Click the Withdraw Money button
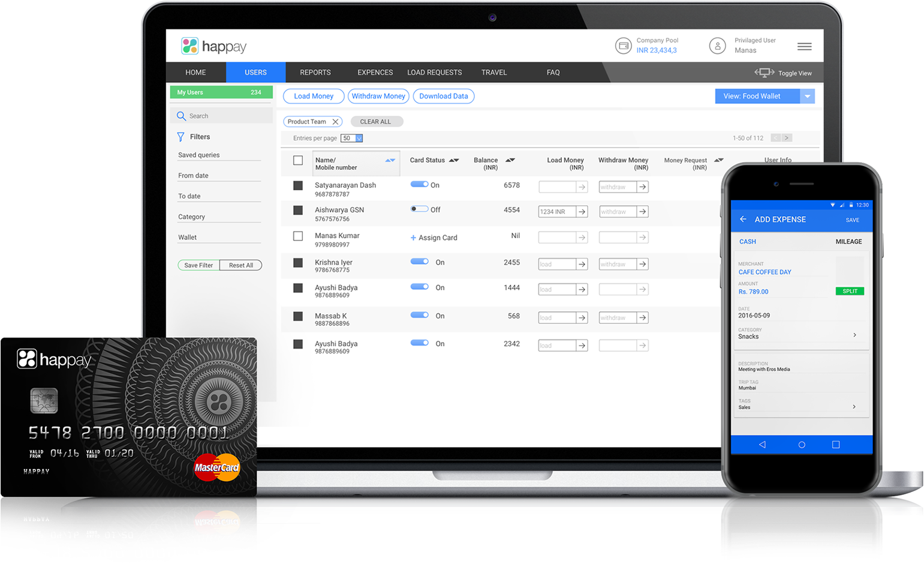 (x=378, y=96)
